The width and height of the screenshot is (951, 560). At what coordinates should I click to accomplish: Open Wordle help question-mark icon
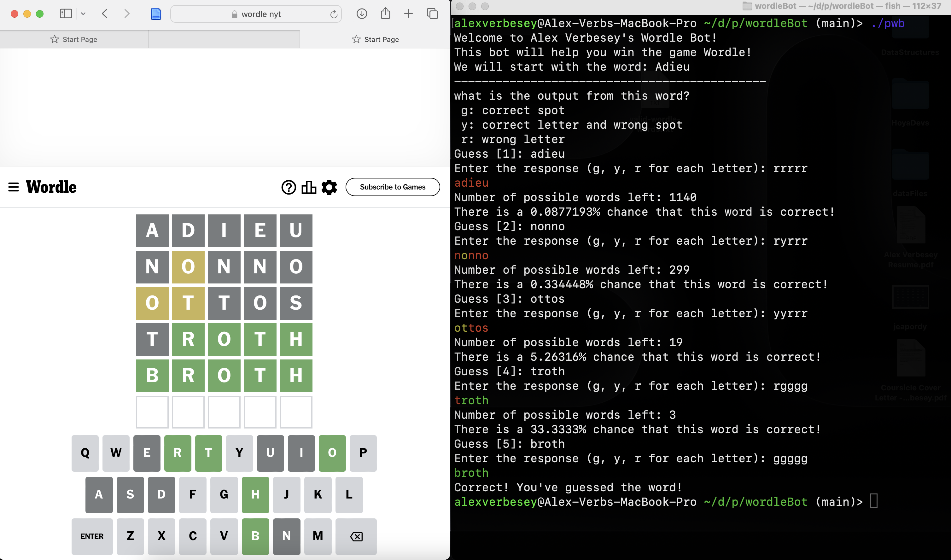(x=289, y=187)
